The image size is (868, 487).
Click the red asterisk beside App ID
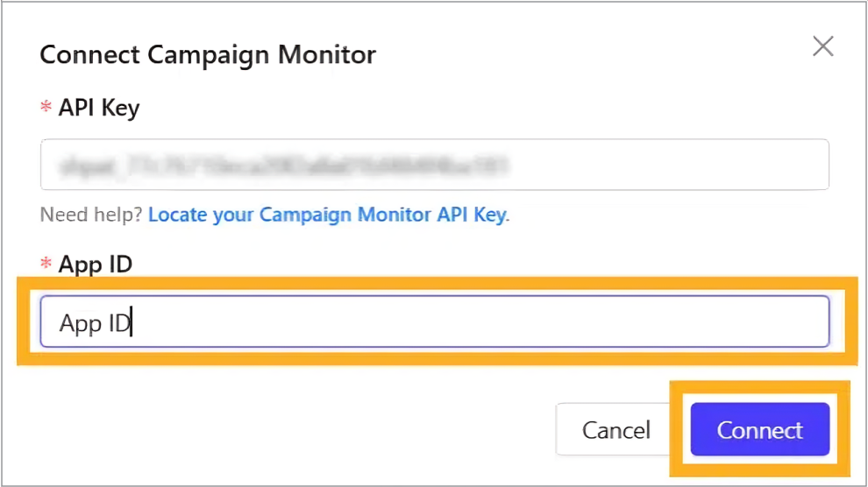coord(46,265)
